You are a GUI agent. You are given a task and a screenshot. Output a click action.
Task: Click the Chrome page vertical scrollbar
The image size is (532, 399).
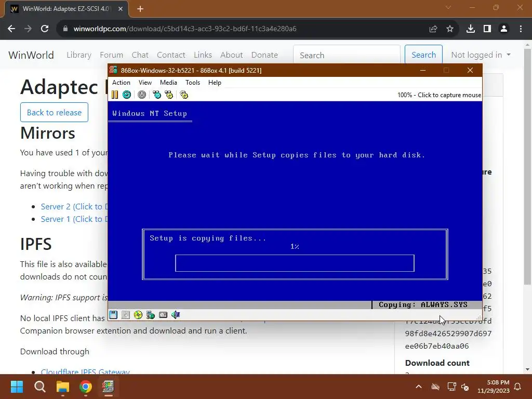point(527,166)
